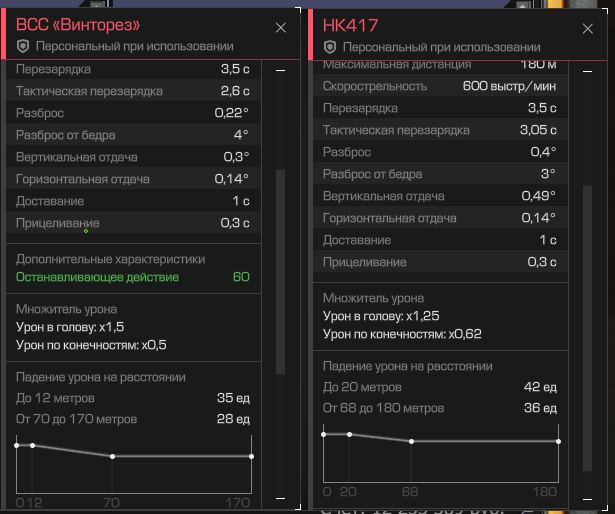Click the HK417 panel scrollbar thumb

587,328
